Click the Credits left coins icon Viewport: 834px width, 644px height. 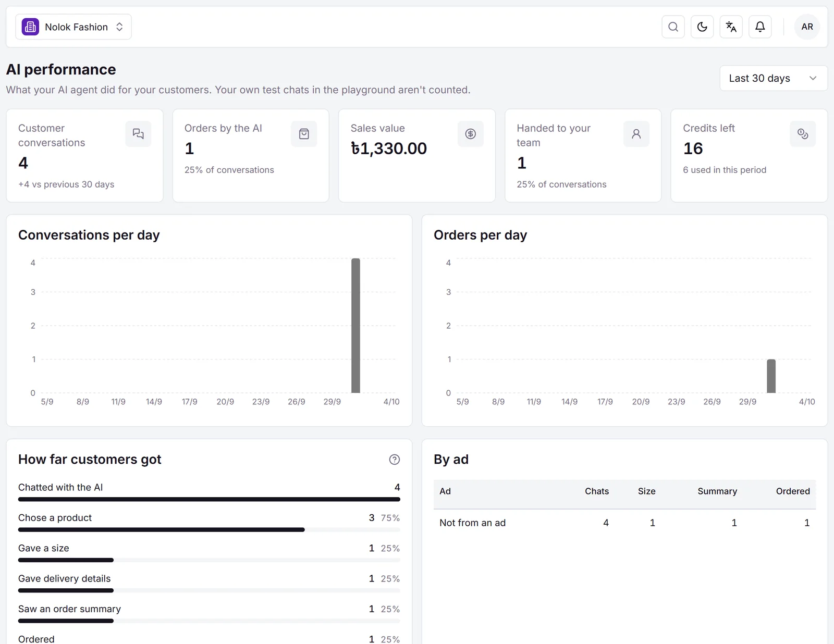click(x=803, y=134)
